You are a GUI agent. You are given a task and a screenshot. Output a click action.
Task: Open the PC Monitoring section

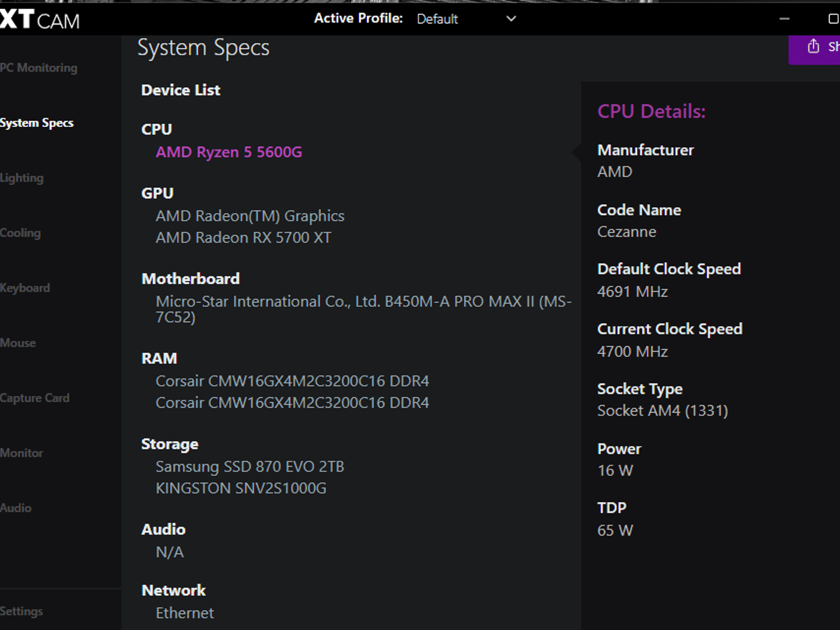tap(39, 68)
